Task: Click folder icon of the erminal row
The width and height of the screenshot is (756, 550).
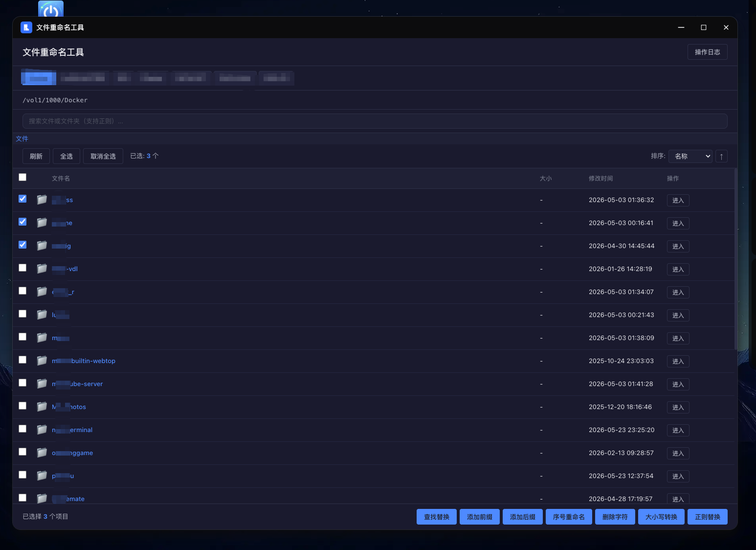Action: tap(42, 430)
